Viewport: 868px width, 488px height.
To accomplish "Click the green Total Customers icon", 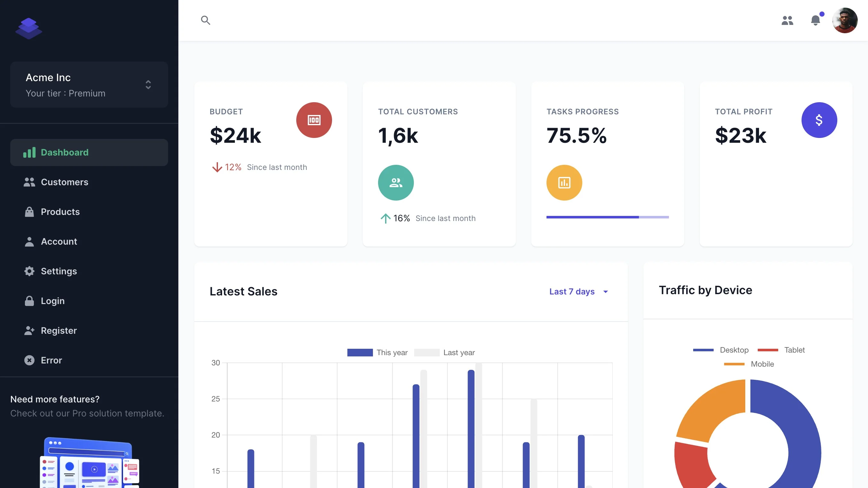I will pyautogui.click(x=396, y=183).
